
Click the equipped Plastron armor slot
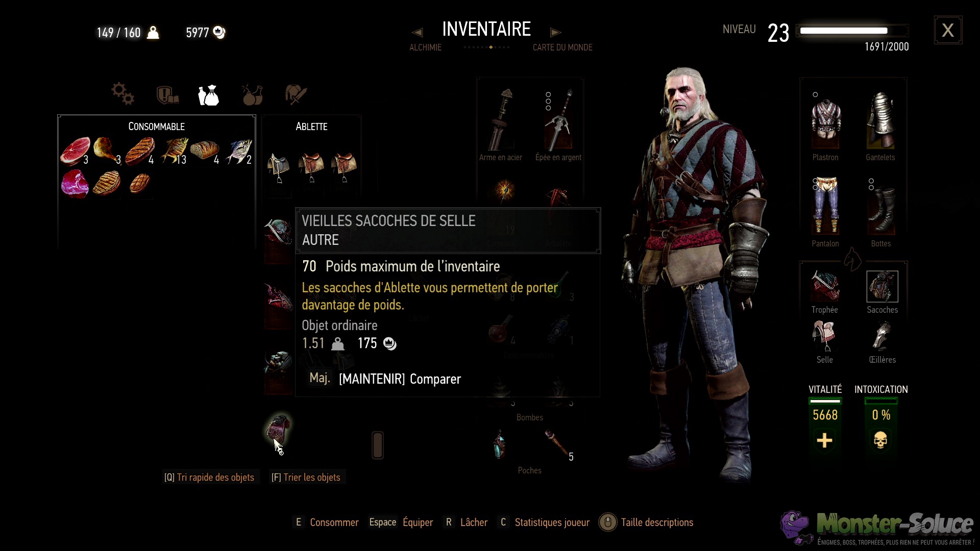825,123
